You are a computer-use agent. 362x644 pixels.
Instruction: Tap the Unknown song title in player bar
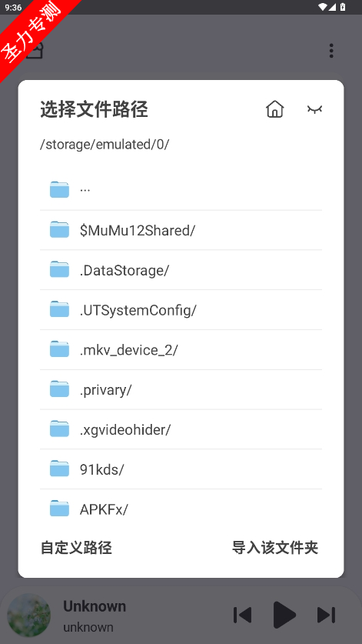[x=95, y=606]
